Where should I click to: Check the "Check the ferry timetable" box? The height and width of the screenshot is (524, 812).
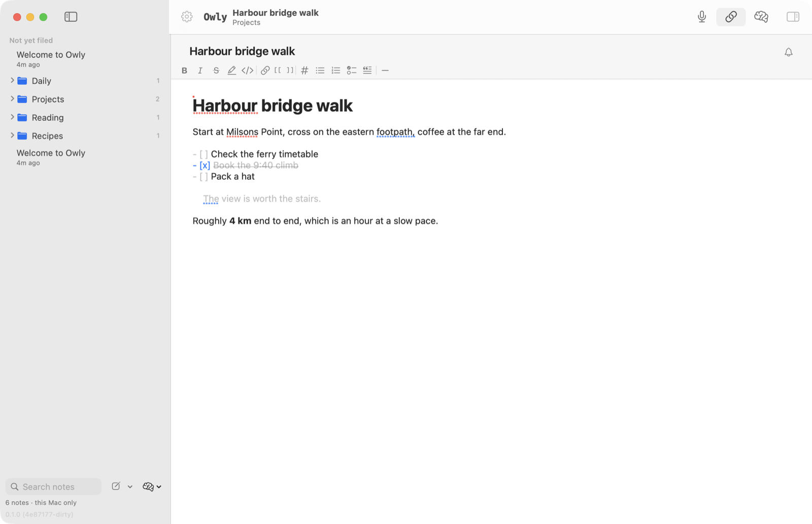click(204, 154)
